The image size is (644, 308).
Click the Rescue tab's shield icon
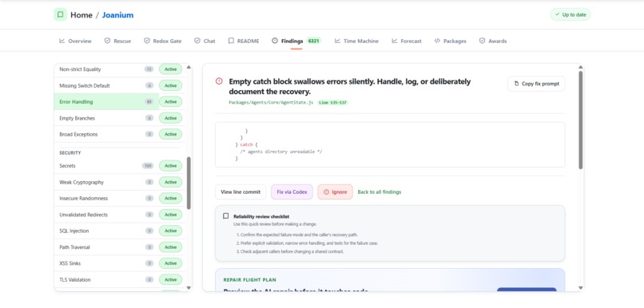coord(108,41)
